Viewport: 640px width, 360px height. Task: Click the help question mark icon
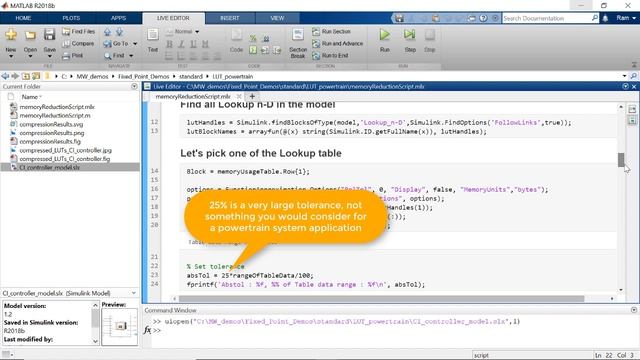tap(483, 18)
